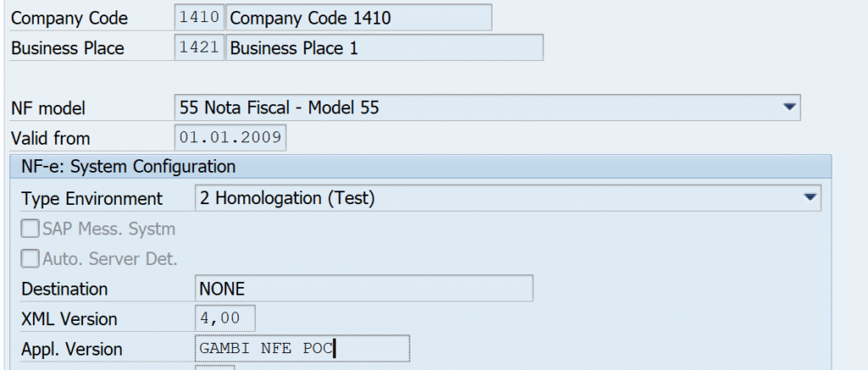The image size is (868, 370).
Task: Expand the Type Environment dropdown arrow
Action: 810,197
